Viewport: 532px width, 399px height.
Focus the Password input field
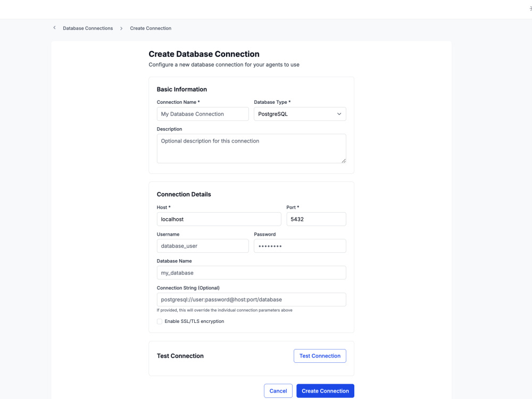(300, 246)
